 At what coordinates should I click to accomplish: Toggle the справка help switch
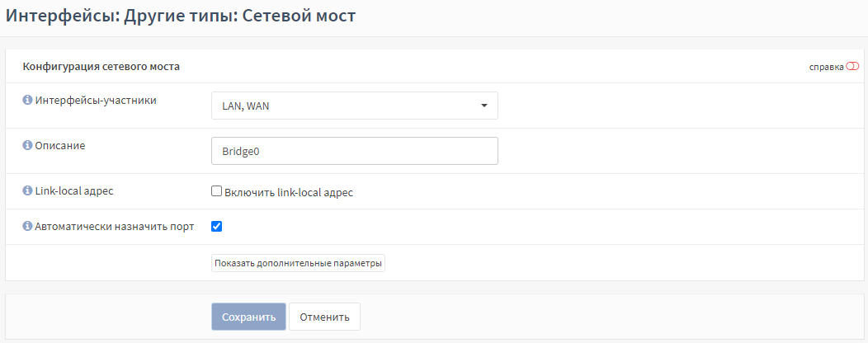coord(852,67)
